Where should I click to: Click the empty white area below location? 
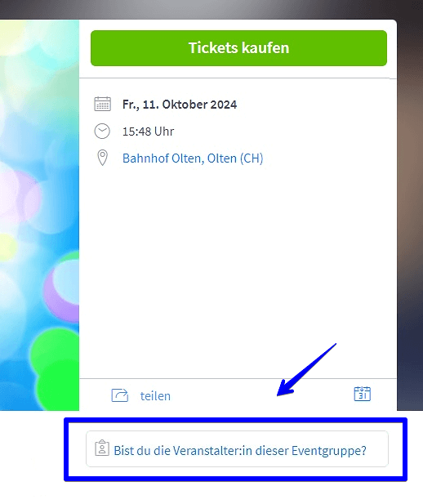[238, 270]
